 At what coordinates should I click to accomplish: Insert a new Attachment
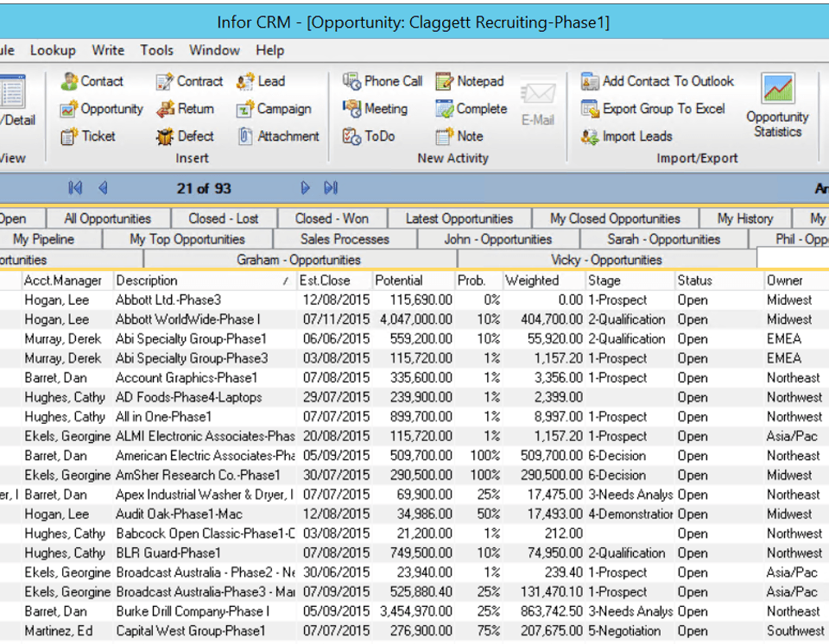click(278, 136)
